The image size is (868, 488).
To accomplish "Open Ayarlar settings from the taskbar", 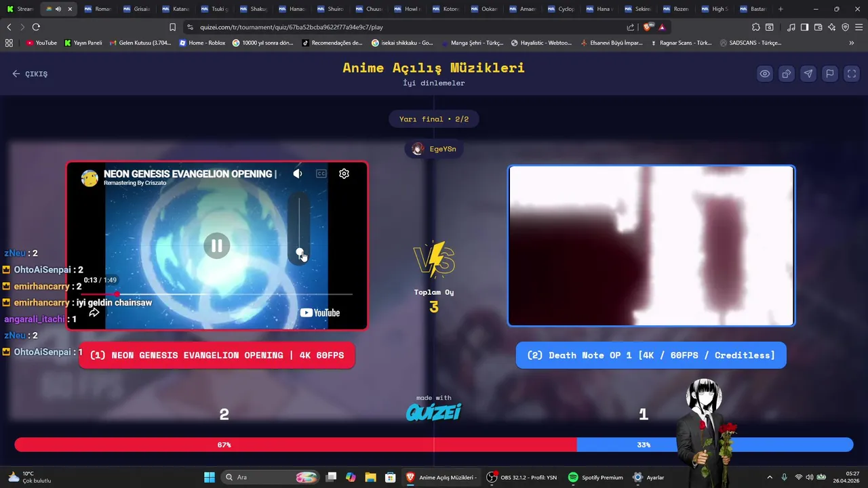I will coord(648,477).
